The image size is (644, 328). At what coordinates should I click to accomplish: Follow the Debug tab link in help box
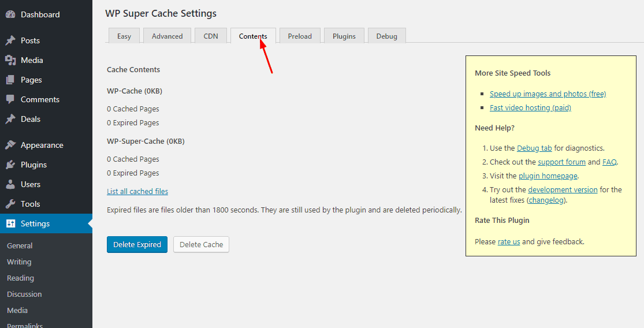[534, 148]
